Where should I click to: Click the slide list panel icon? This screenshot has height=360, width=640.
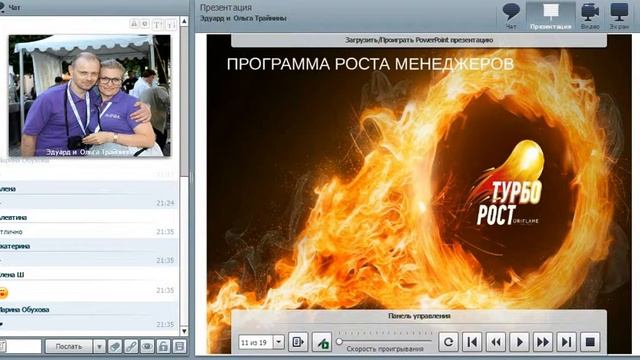tap(298, 342)
